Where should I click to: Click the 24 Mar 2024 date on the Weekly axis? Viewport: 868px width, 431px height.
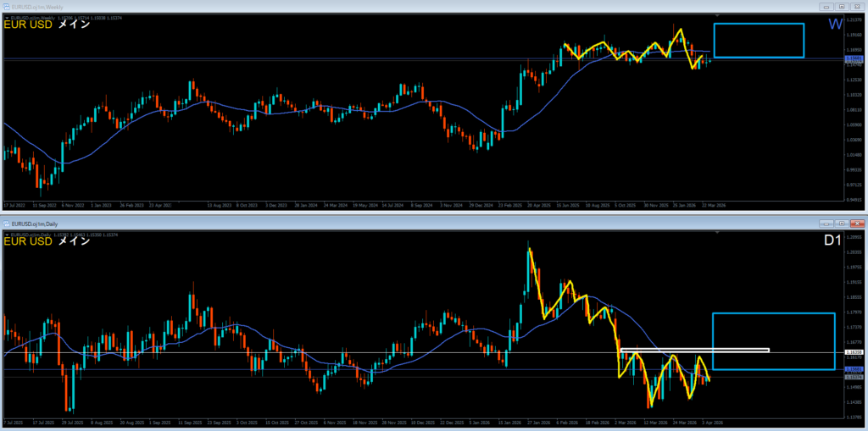(x=334, y=205)
